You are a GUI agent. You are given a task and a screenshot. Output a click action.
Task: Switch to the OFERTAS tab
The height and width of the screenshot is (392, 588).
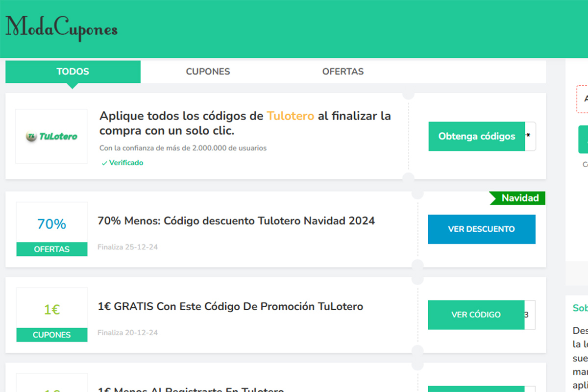(343, 72)
